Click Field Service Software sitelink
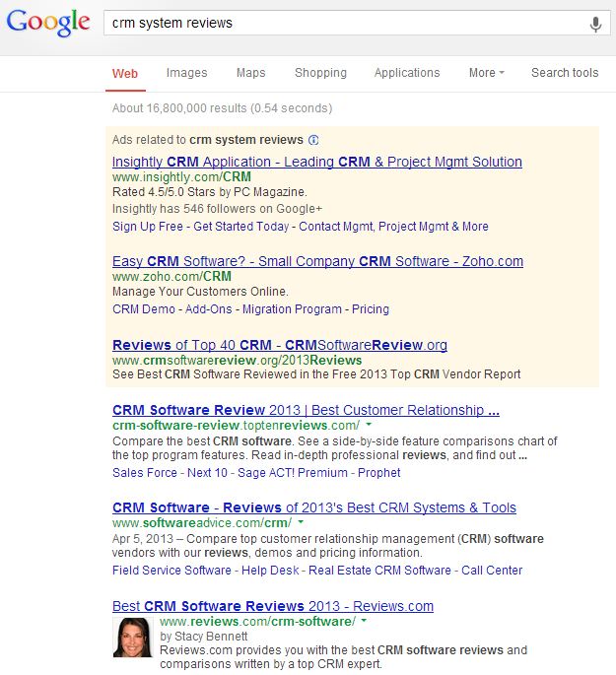The width and height of the screenshot is (616, 675). click(x=171, y=571)
